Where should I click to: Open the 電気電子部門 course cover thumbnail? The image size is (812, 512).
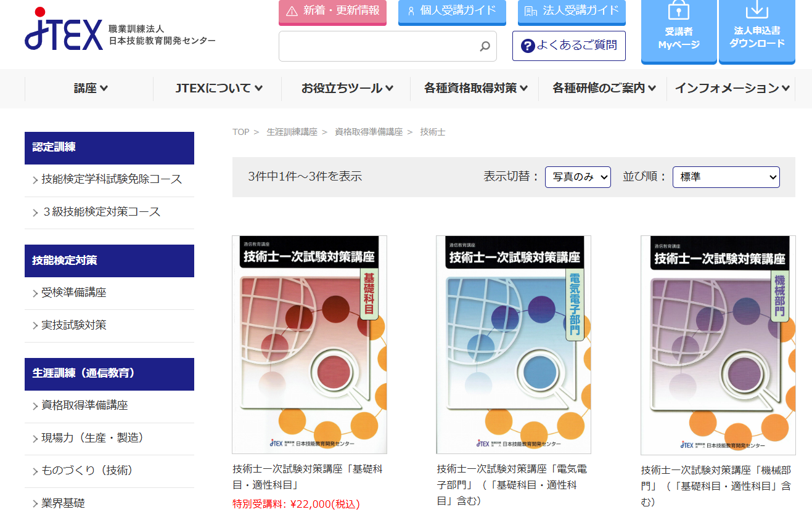tap(514, 344)
